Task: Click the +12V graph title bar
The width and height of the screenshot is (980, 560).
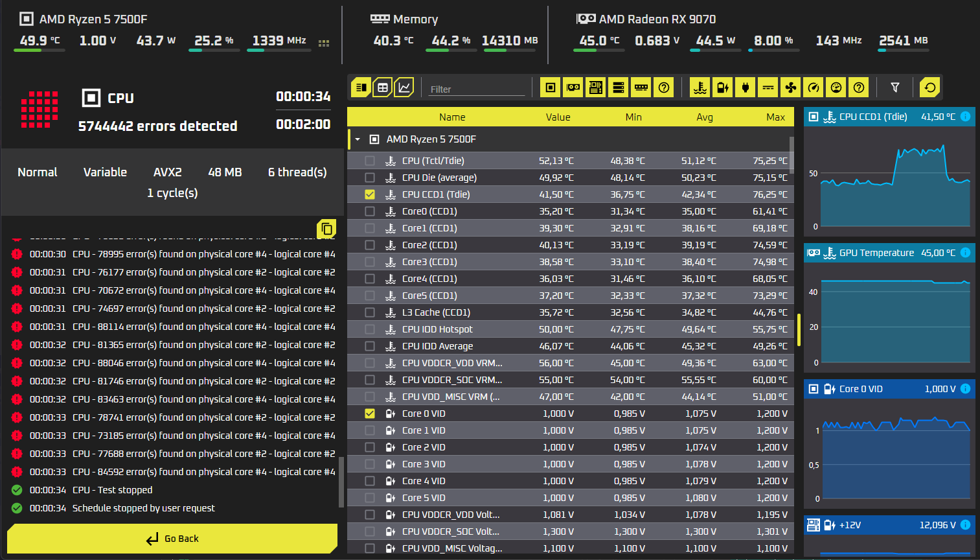Action: (889, 525)
